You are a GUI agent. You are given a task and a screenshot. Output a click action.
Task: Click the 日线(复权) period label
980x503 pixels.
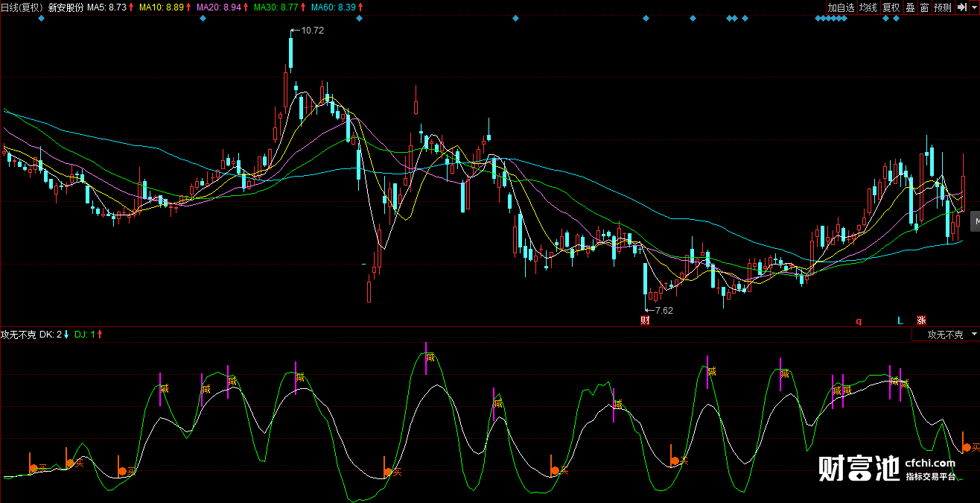coord(22,7)
